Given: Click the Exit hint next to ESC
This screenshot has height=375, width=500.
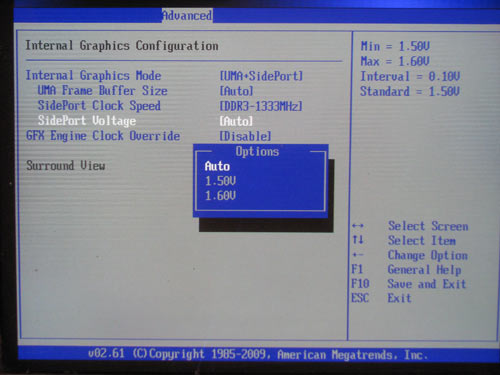Looking at the screenshot, I should [399, 298].
